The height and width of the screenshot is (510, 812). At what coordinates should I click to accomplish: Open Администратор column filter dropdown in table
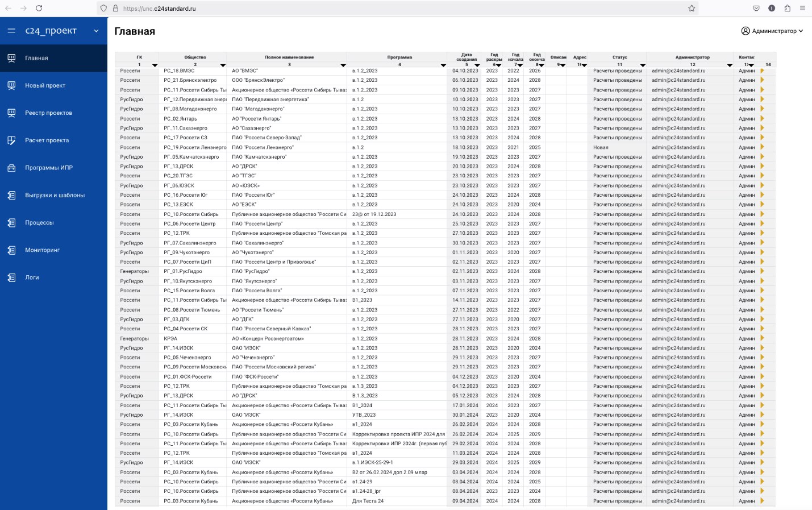pyautogui.click(x=730, y=65)
